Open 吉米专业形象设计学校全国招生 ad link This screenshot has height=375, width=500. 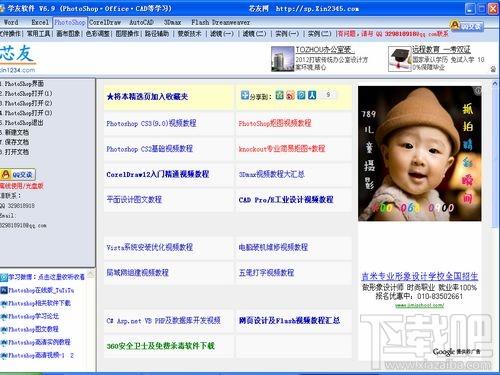coord(420,276)
